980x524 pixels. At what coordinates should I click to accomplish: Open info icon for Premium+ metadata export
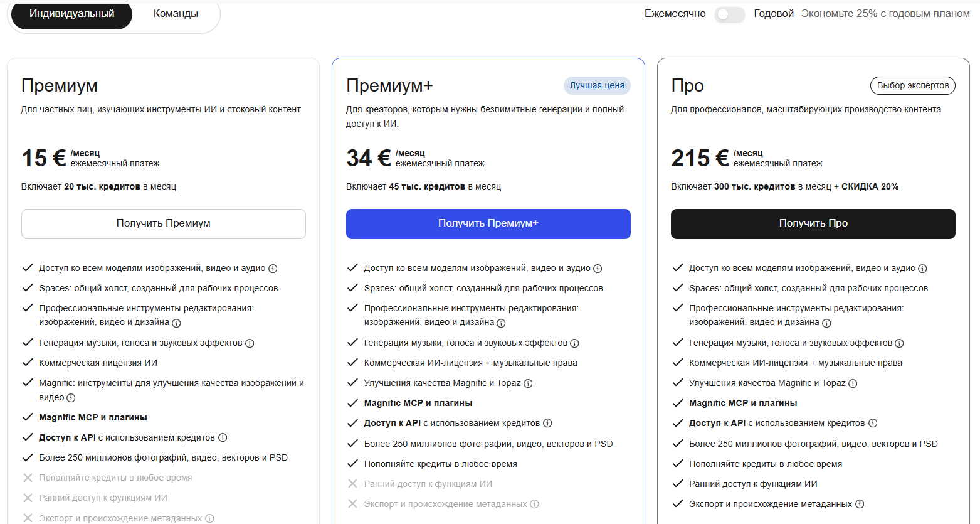534,505
